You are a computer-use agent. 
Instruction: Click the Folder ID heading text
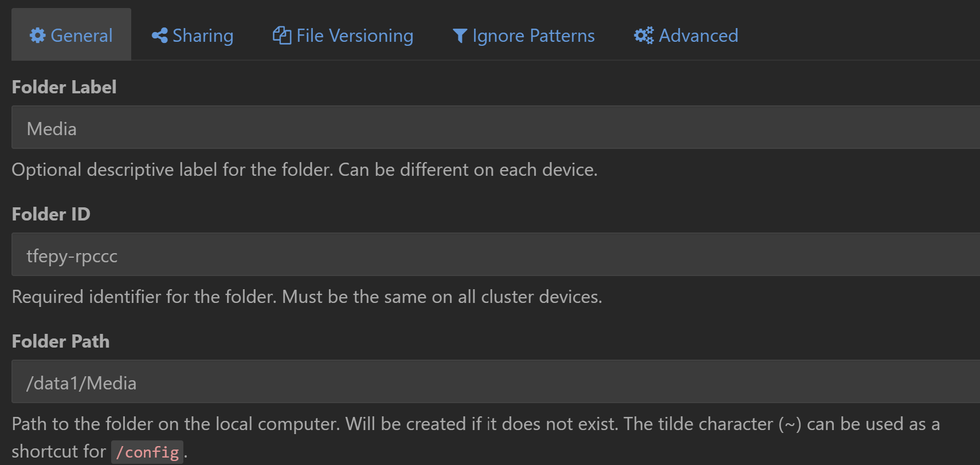point(51,214)
